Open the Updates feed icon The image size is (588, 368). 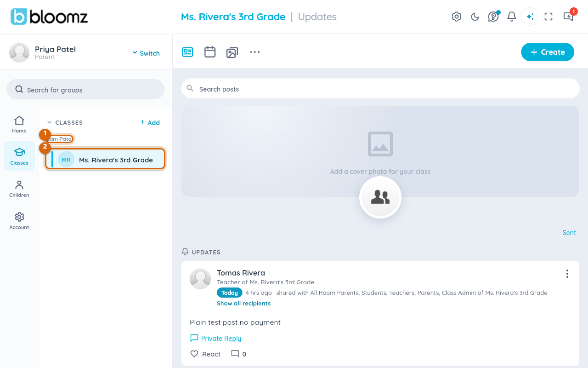(x=187, y=52)
